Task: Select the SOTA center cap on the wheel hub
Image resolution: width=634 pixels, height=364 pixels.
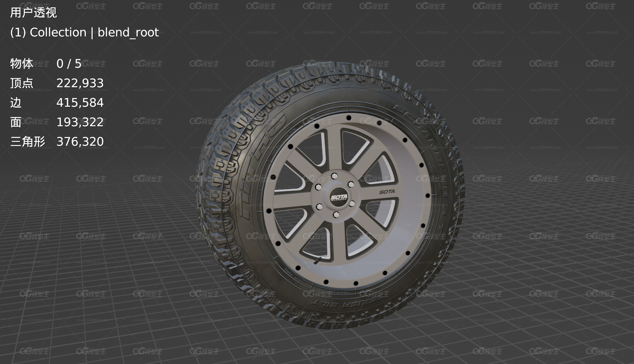Action: coord(339,197)
